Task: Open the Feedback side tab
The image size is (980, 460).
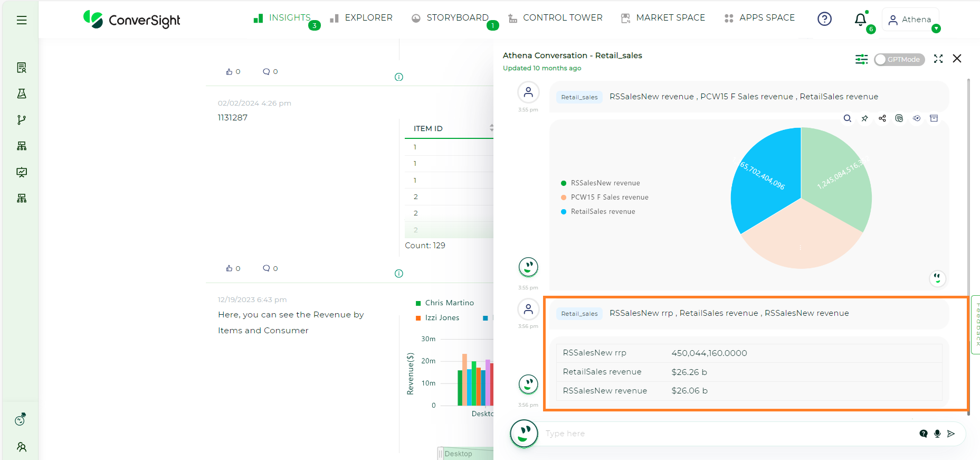Action: [x=976, y=325]
